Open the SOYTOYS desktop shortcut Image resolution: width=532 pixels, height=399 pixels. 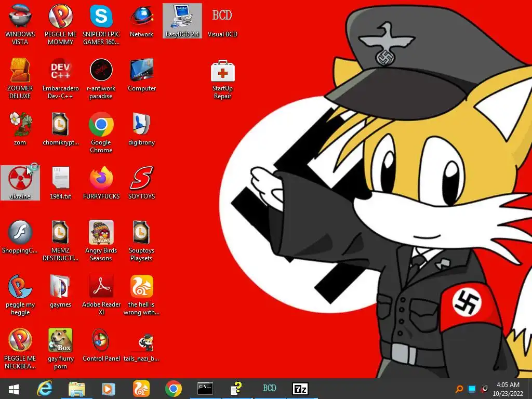(x=141, y=183)
